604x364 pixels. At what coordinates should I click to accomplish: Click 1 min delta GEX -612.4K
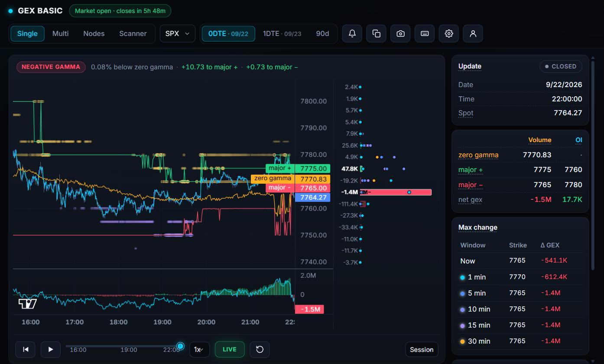tap(554, 277)
